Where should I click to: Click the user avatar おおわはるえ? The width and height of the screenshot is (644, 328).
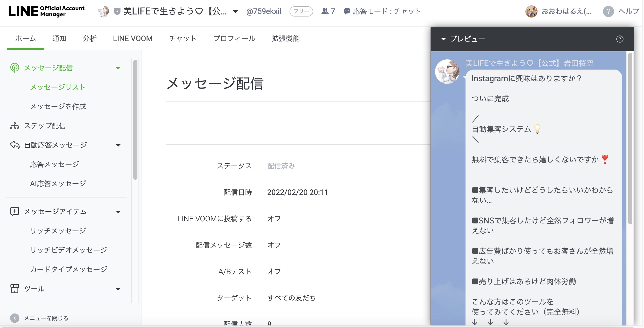[x=531, y=11]
